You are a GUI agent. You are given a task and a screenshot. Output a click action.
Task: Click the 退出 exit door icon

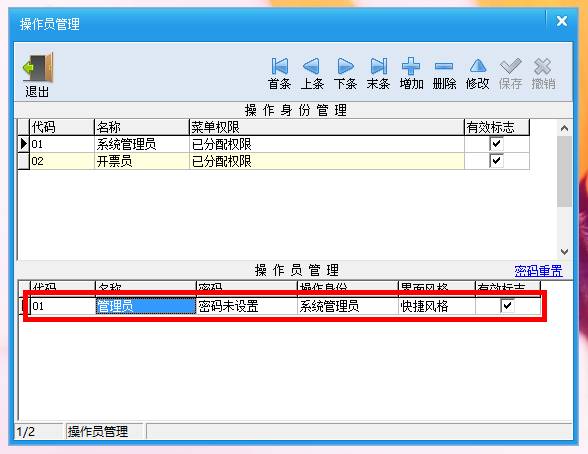38,67
